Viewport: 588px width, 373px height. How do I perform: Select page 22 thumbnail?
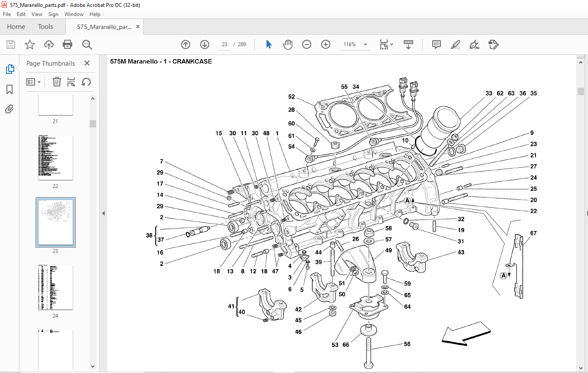[55, 158]
